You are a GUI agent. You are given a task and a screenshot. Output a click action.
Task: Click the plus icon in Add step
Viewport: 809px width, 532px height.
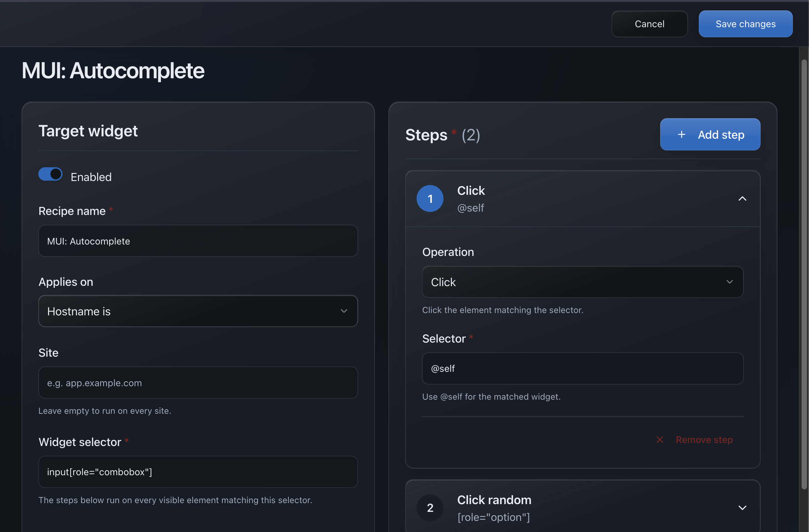[681, 135]
